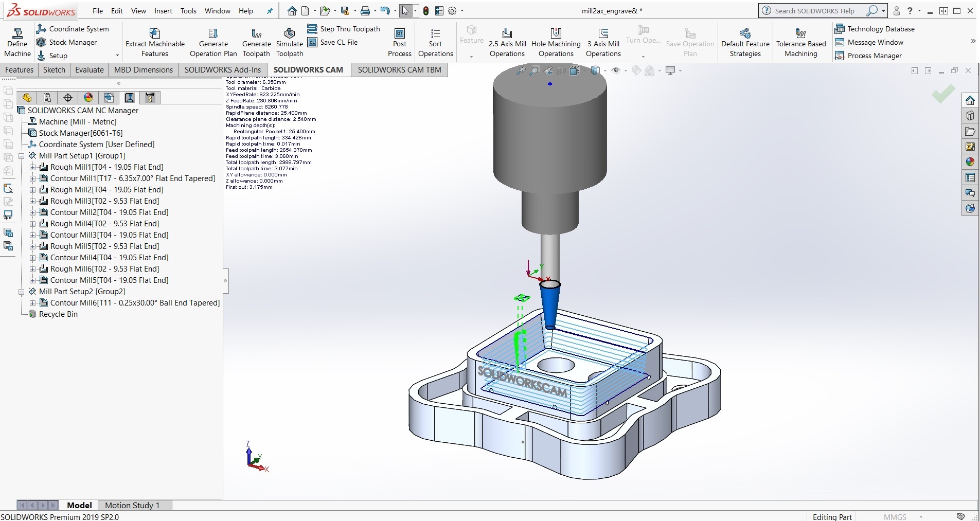Open Stock Manager from the ribbon

click(67, 42)
